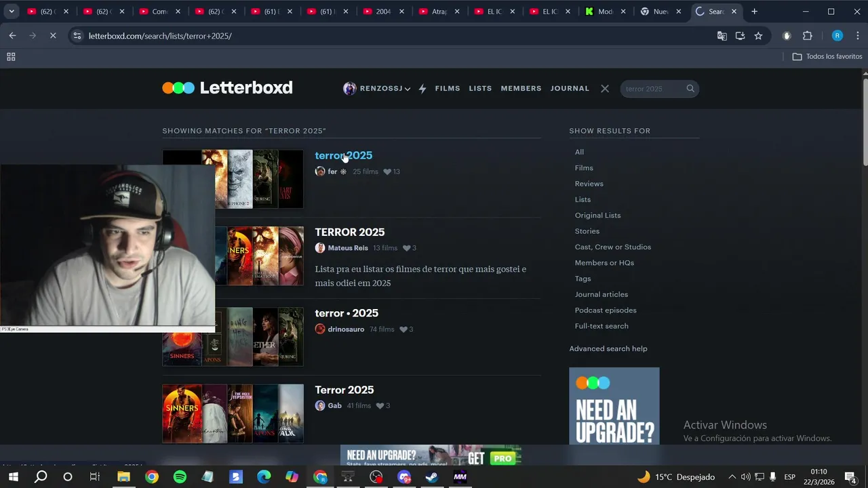The height and width of the screenshot is (488, 868).
Task: Filter results by Tags
Action: pyautogui.click(x=583, y=279)
